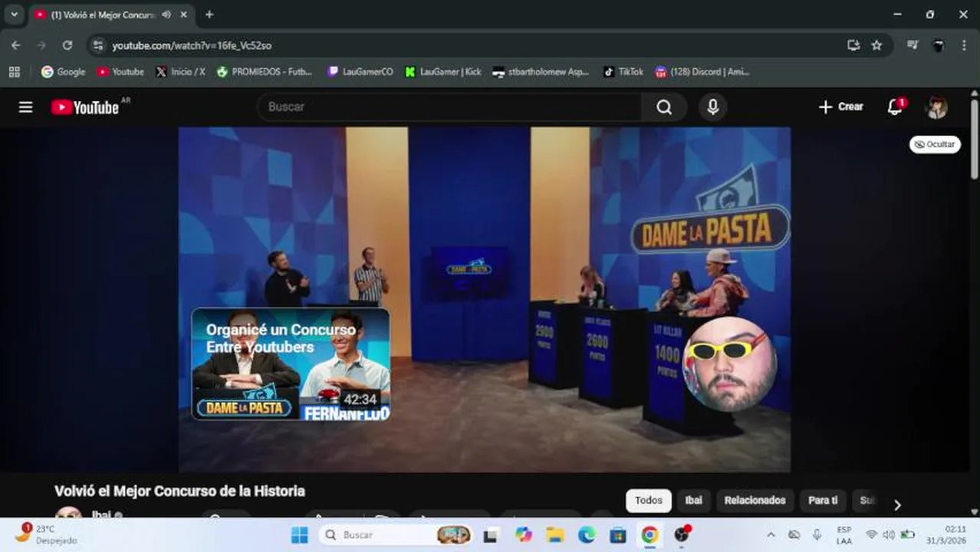Bookmark this page with star icon
Screen dimensions: 980x552
point(876,45)
